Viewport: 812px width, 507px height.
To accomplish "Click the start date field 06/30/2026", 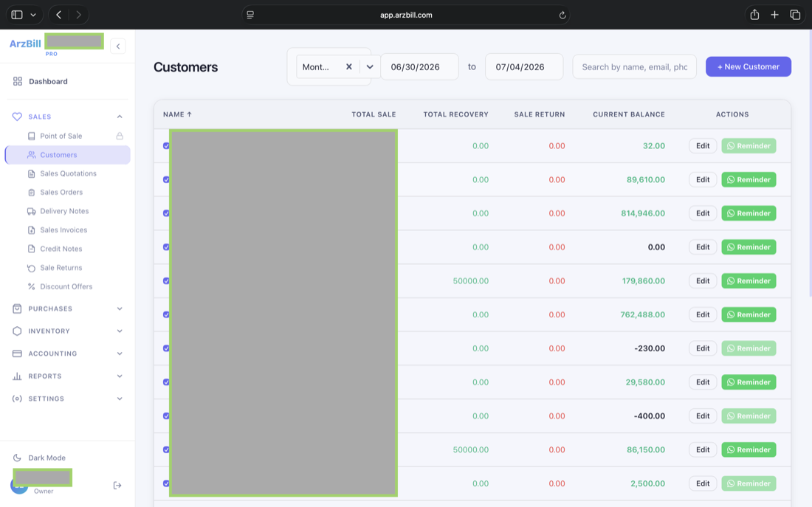I will pyautogui.click(x=419, y=67).
